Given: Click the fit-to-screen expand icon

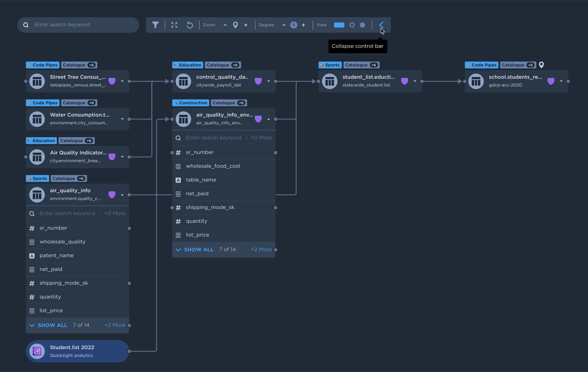Looking at the screenshot, I should (174, 25).
